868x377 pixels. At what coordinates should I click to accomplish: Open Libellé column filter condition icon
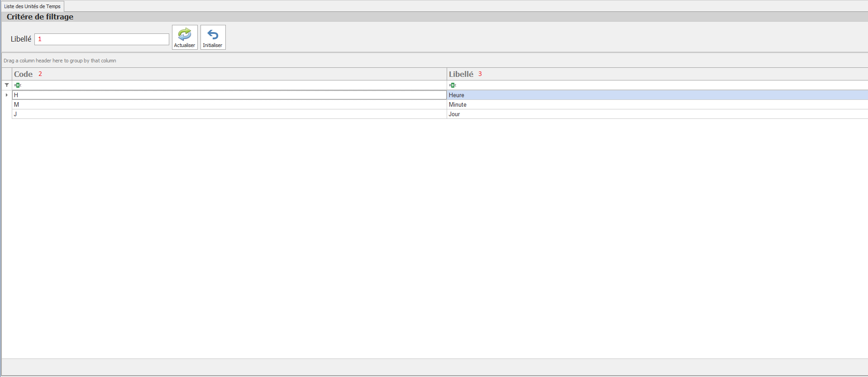coord(453,85)
